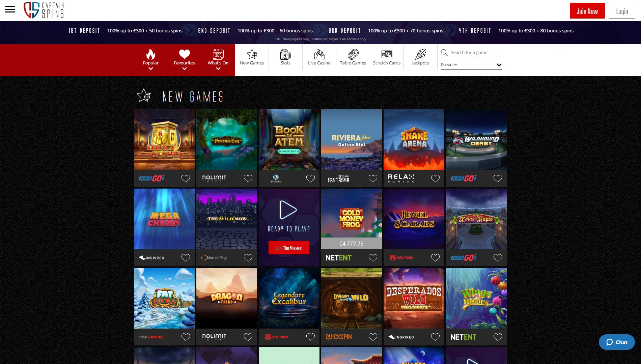Open Desperados Wild Megaways thumbnail
The image size is (641, 364).
pos(414,298)
